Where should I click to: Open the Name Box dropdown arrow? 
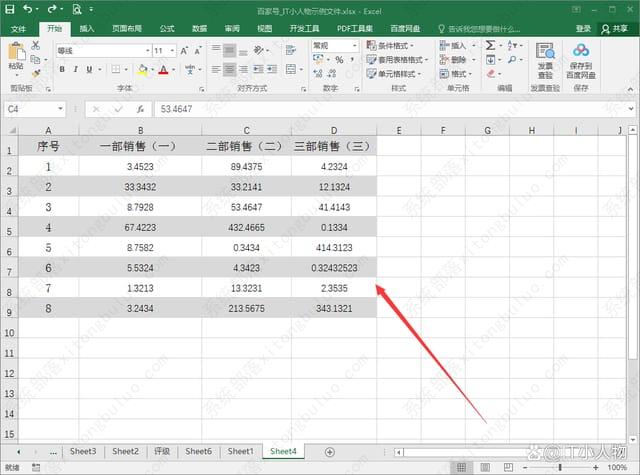pos(61,109)
